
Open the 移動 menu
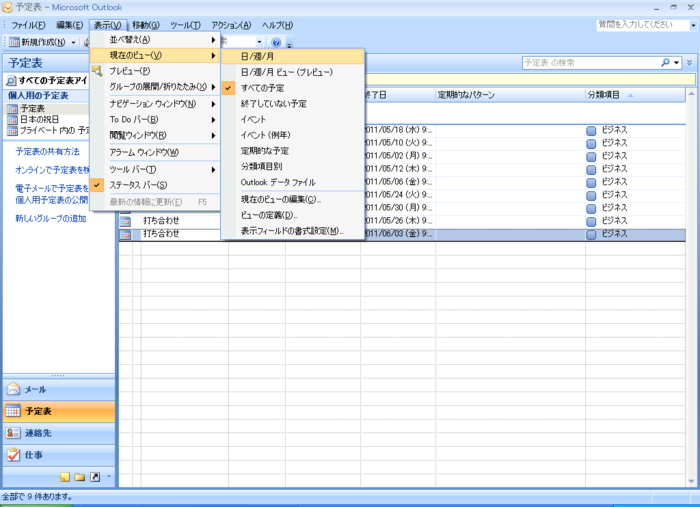click(x=146, y=25)
